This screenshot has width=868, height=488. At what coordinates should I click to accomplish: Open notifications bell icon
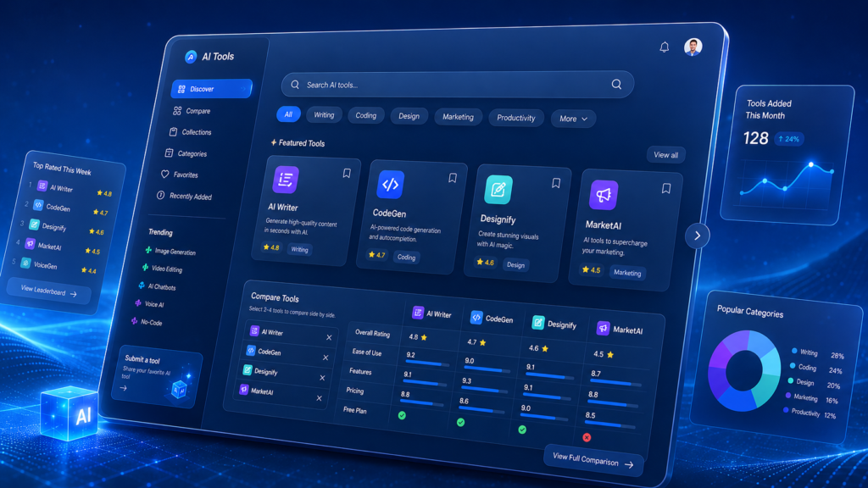click(665, 47)
